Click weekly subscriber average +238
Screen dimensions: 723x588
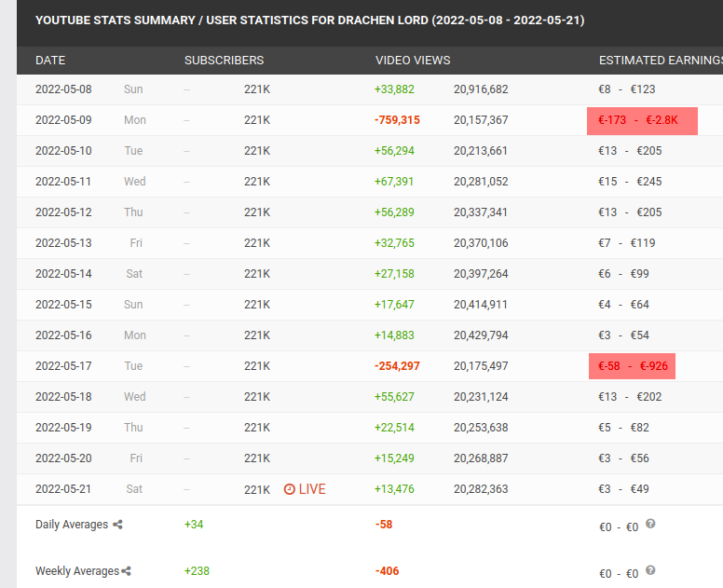pos(197,571)
